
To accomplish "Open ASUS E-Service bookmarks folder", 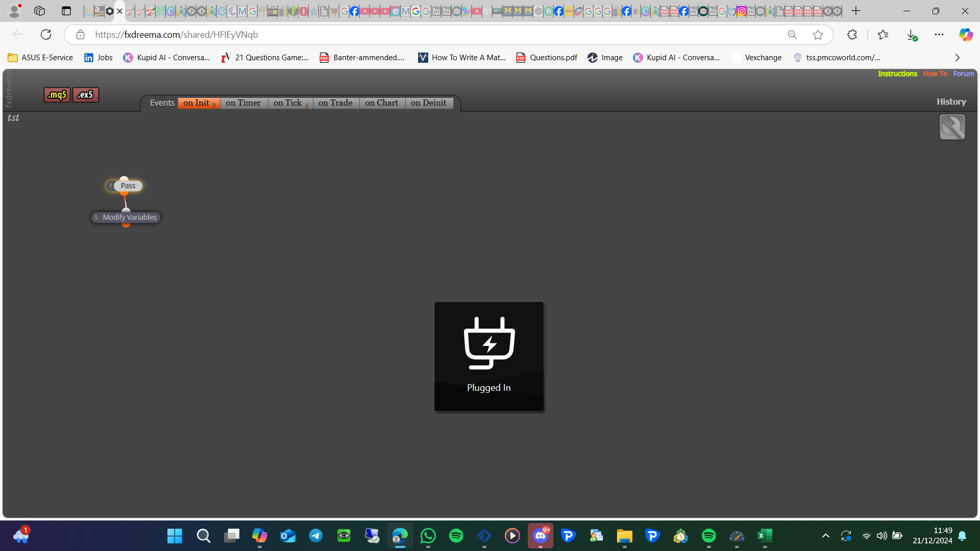I will point(41,58).
